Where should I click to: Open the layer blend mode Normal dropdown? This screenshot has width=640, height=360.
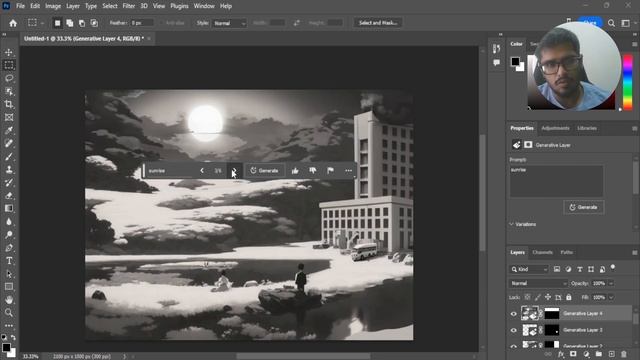coord(538,283)
